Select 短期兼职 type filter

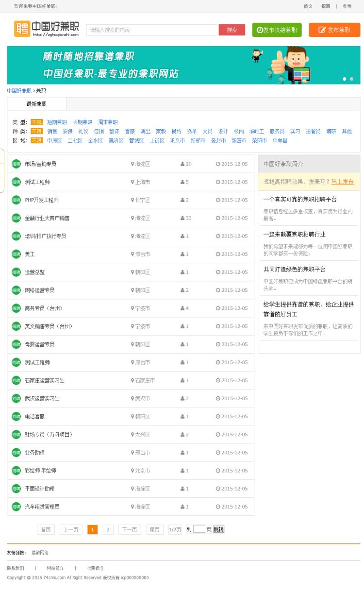(x=57, y=122)
